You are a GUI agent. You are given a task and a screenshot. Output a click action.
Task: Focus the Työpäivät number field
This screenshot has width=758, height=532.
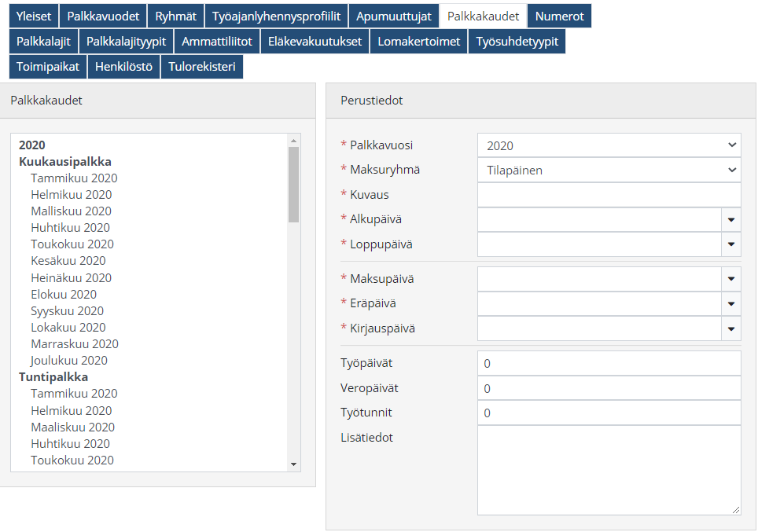click(x=609, y=364)
